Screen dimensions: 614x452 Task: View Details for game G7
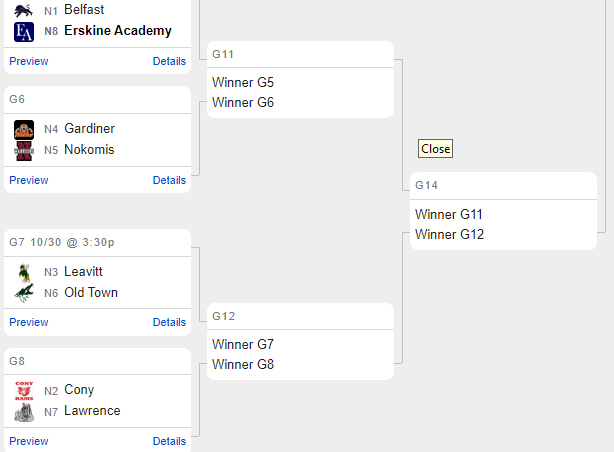tap(169, 322)
